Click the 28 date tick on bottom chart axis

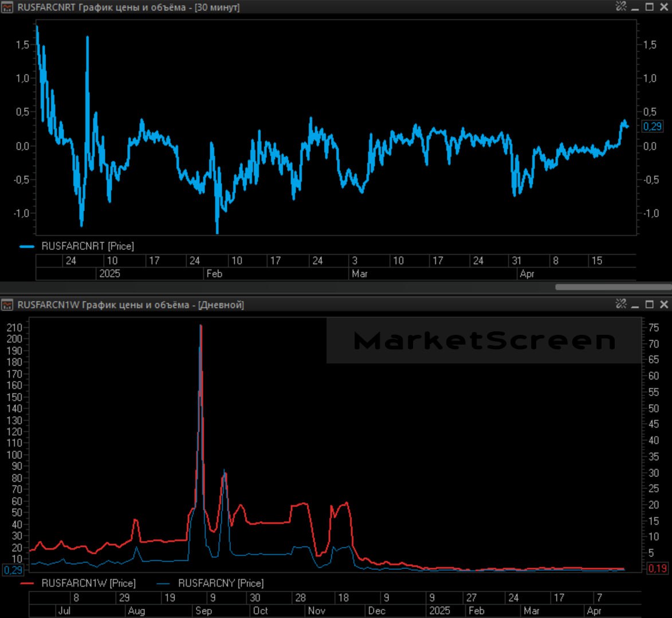point(300,597)
